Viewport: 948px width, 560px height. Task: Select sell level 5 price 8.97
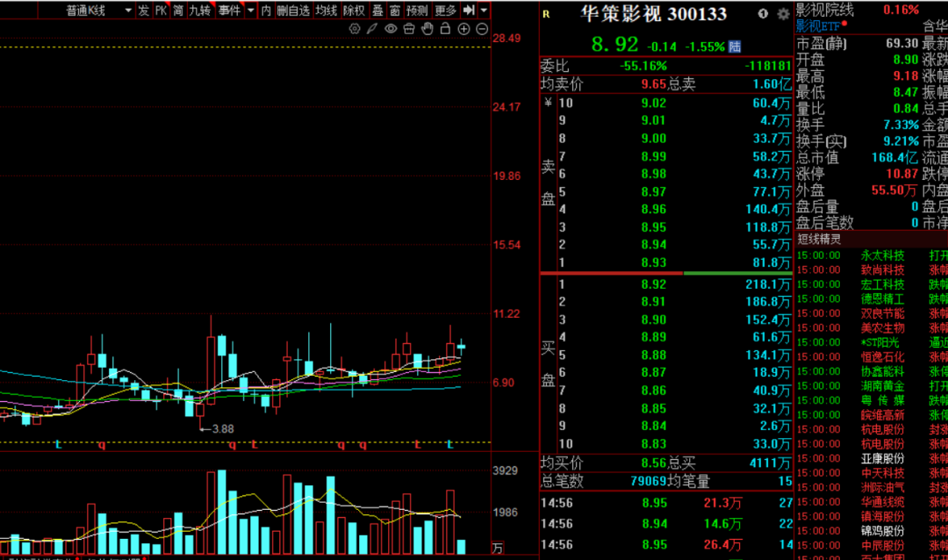(654, 191)
